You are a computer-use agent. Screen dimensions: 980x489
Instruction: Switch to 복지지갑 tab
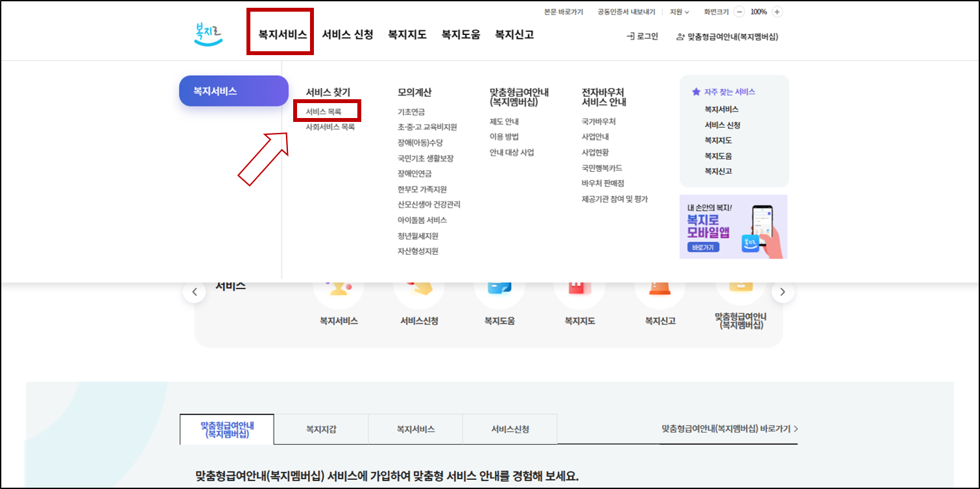[x=321, y=429]
